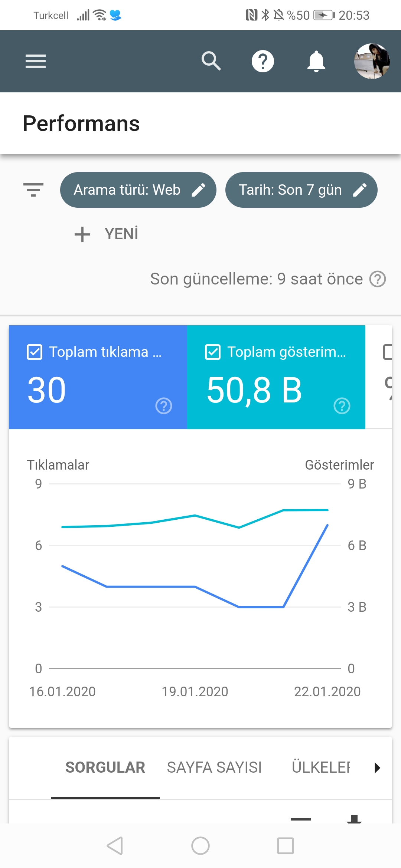Open the hamburger navigation menu
This screenshot has height=868, width=401.
(36, 61)
